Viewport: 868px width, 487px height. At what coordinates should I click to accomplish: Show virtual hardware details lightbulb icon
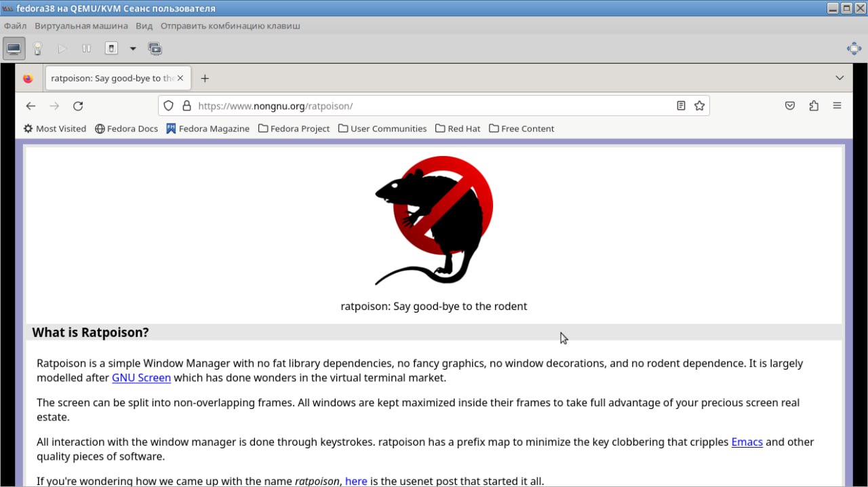pyautogui.click(x=38, y=49)
